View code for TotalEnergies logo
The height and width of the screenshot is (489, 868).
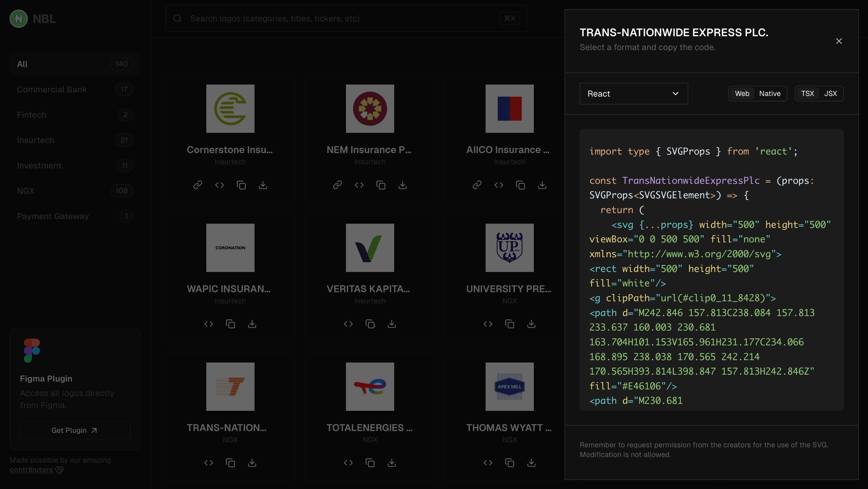click(348, 463)
